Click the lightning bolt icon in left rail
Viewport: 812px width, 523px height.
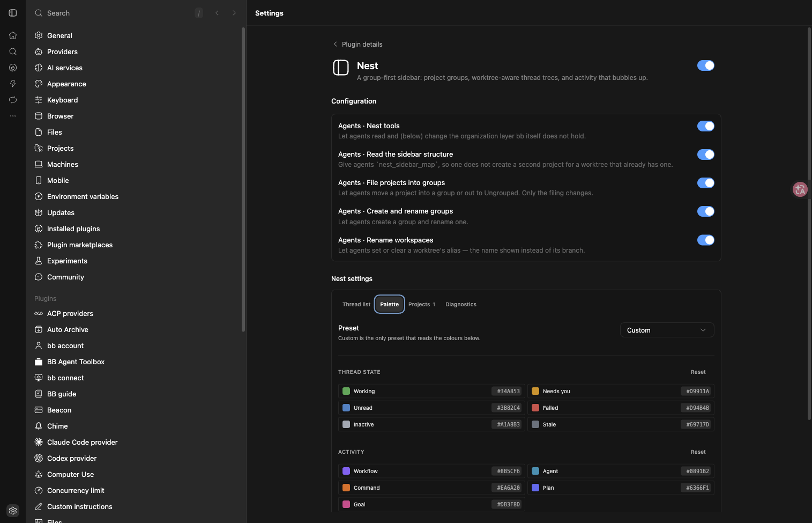13,84
